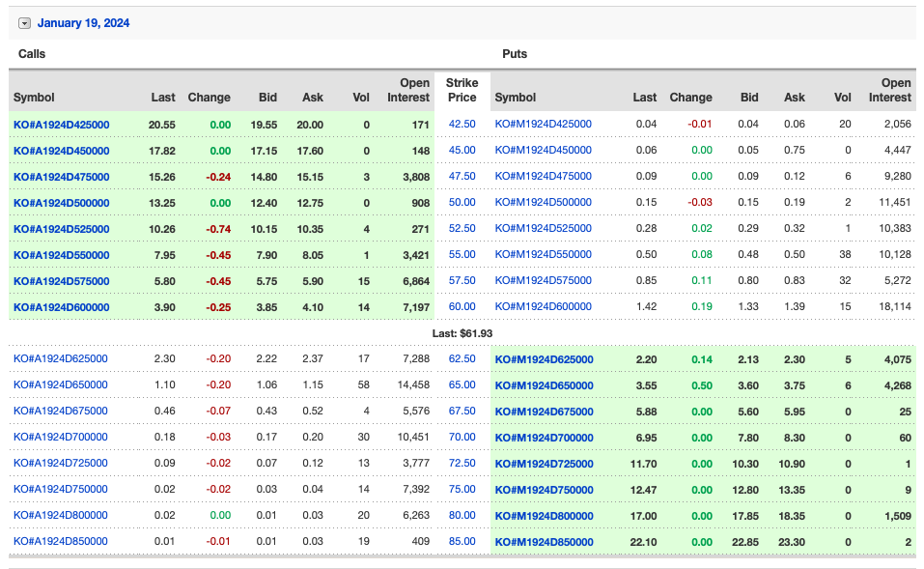Image resolution: width=924 pixels, height=569 pixels.
Task: Click the 42.50 strike price
Action: (462, 125)
